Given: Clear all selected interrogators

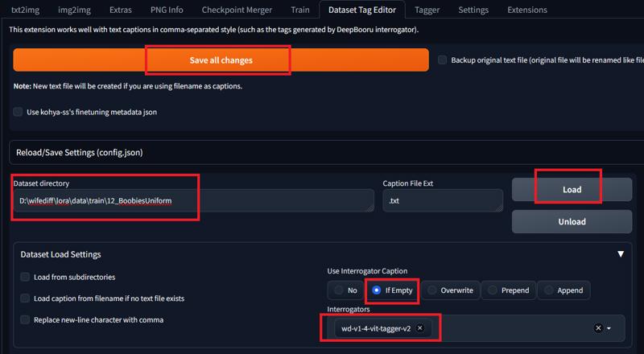Looking at the screenshot, I should (598, 327).
